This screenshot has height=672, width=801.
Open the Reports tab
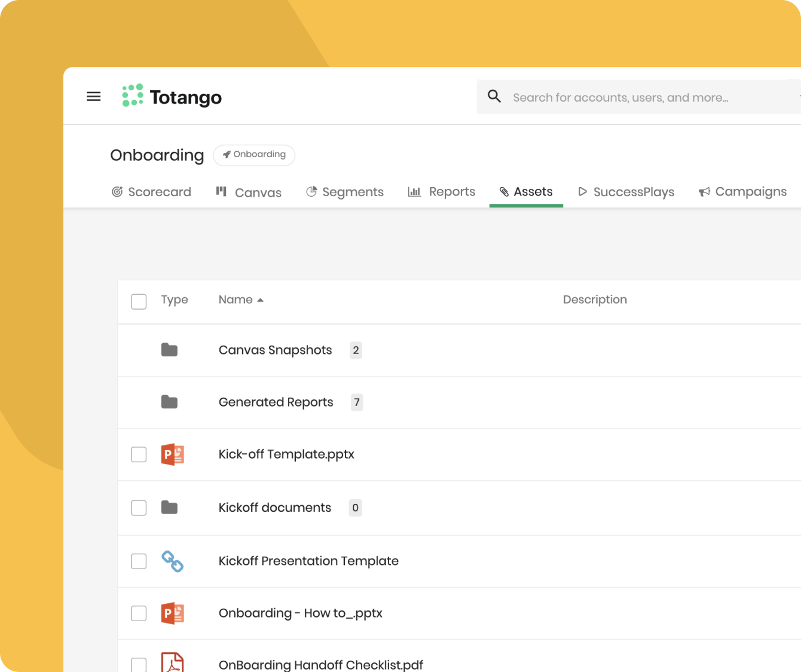pos(442,192)
